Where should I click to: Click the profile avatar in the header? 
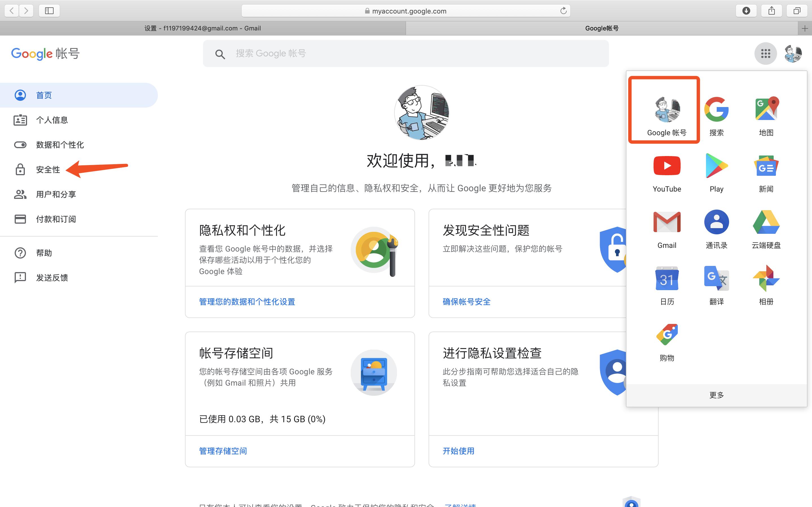794,53
